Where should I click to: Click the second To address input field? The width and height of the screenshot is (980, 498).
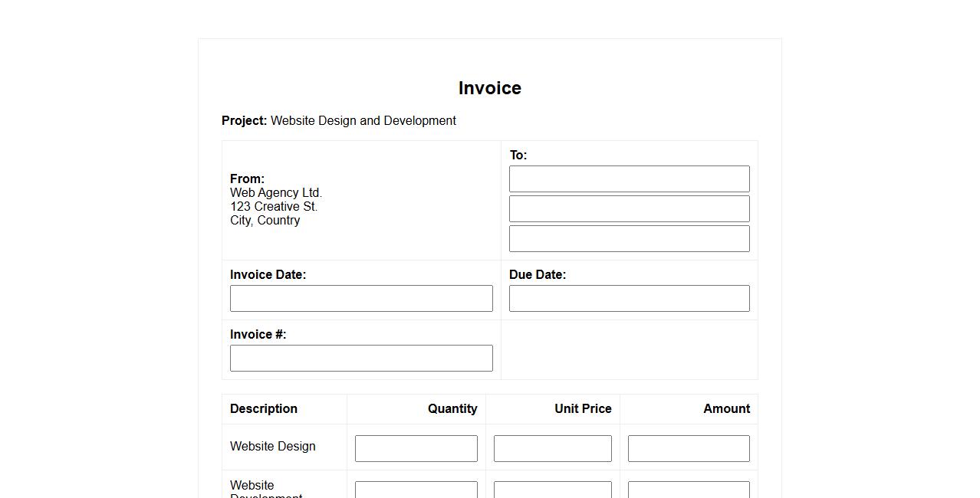(629, 208)
